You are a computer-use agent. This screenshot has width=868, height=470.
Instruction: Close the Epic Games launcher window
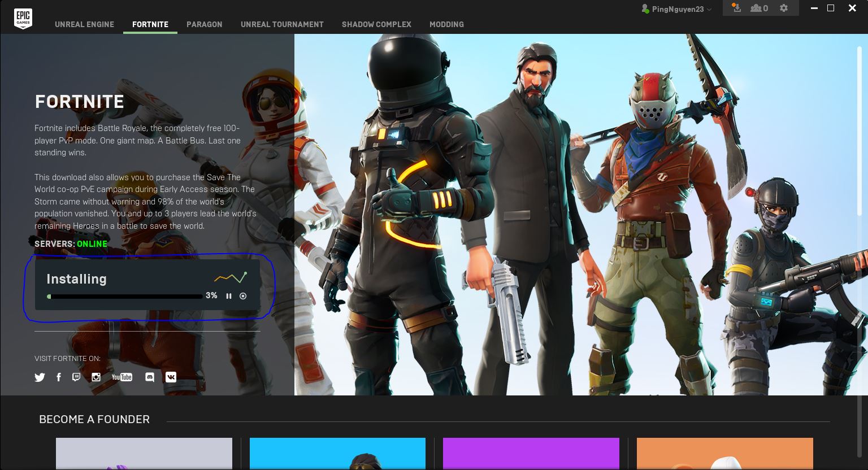pyautogui.click(x=853, y=8)
